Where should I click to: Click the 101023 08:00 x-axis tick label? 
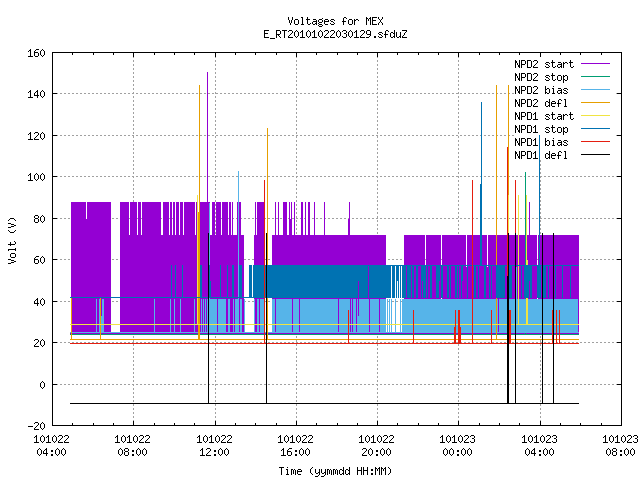tap(620, 445)
